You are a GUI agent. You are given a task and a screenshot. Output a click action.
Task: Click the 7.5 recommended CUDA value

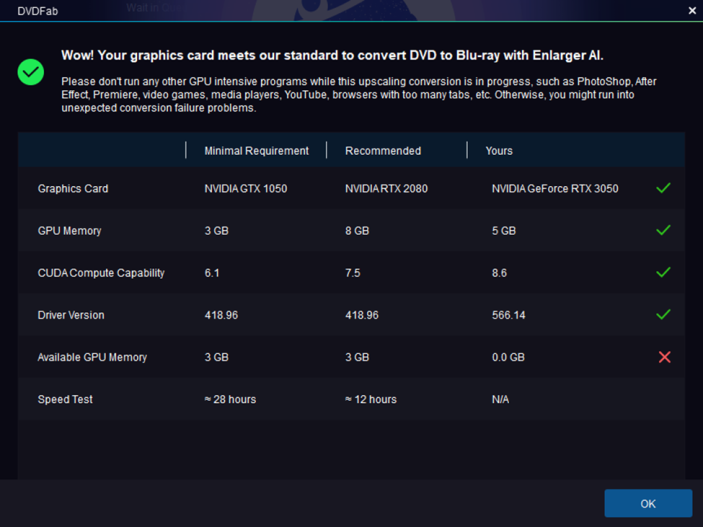[353, 273]
